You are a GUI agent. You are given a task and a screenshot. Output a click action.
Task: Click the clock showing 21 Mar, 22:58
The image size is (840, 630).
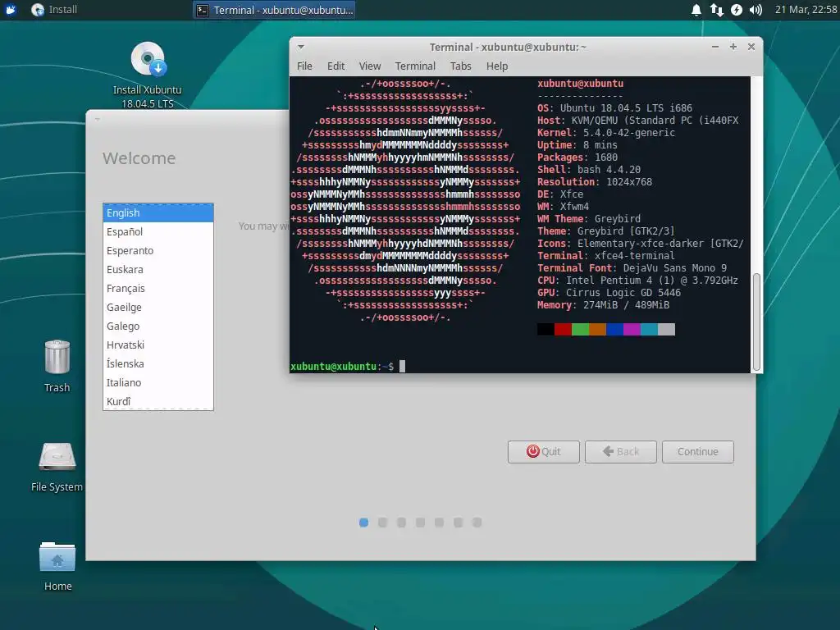(x=806, y=10)
